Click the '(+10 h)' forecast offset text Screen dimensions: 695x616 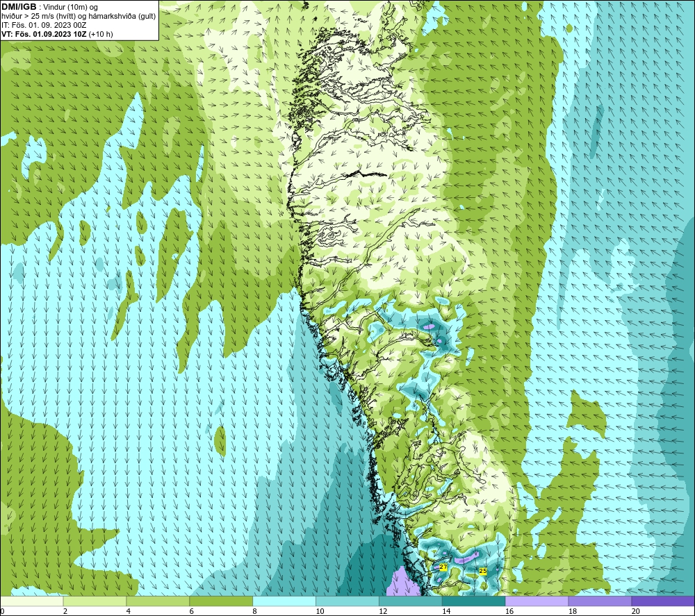tap(101, 34)
